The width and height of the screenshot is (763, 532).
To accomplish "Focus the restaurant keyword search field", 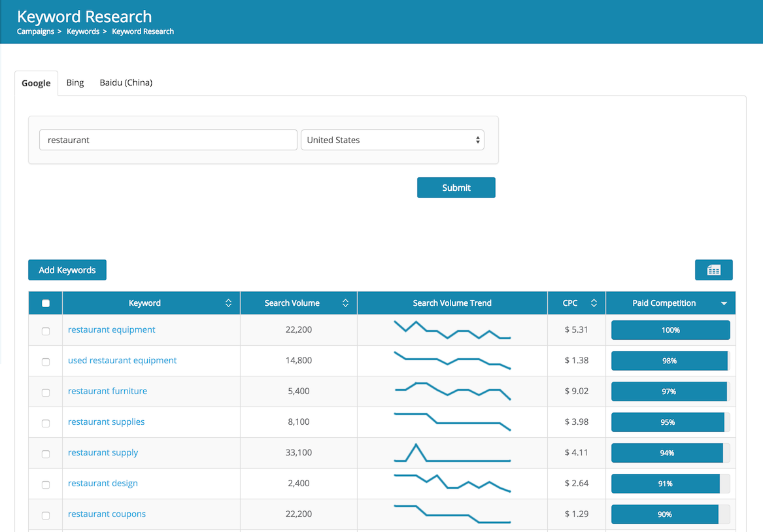I will pyautogui.click(x=168, y=140).
